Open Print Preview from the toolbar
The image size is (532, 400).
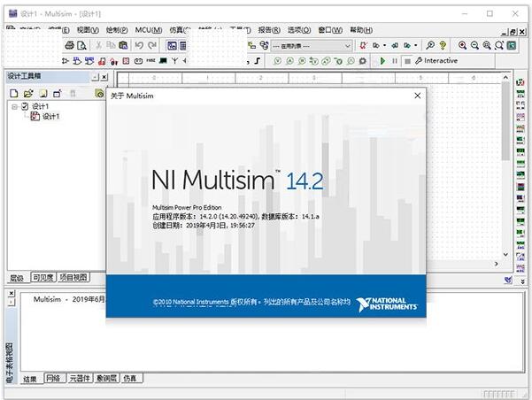pos(81,45)
